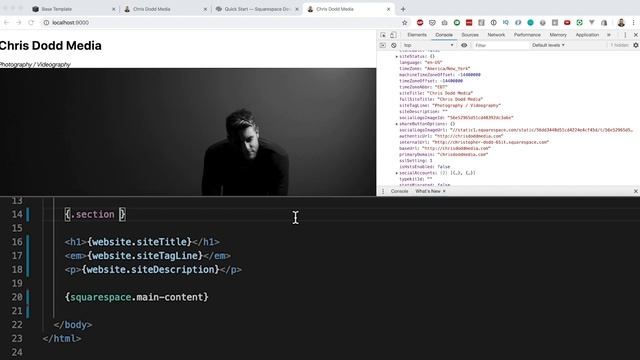Screen dimensions: 640x360
Task: Toggle the device toolbar in DevTools
Action: 393,35
